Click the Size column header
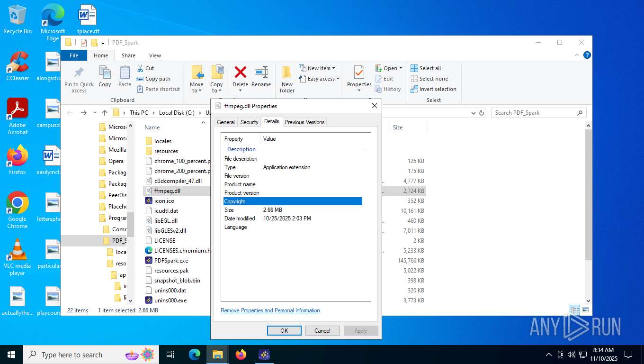 pos(398,127)
